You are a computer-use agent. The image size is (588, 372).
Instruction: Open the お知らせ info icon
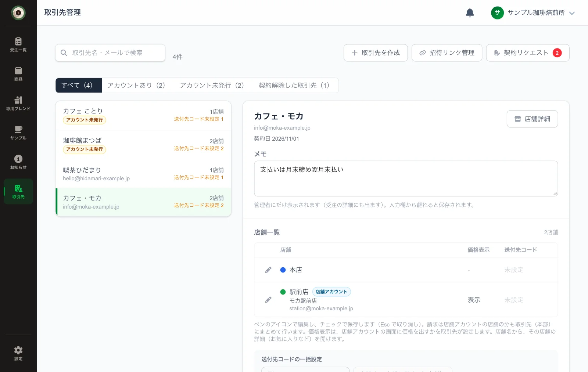pos(18,162)
